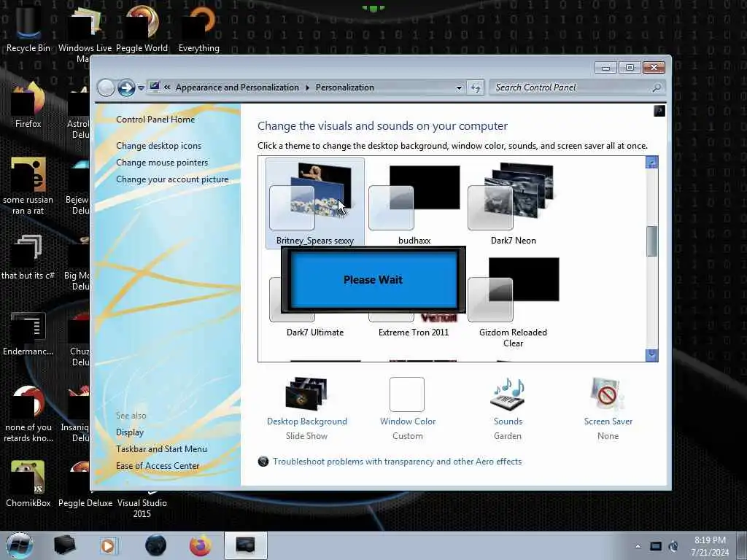Click the Window Color swatch
Screen dimensions: 747x560
(x=407, y=394)
